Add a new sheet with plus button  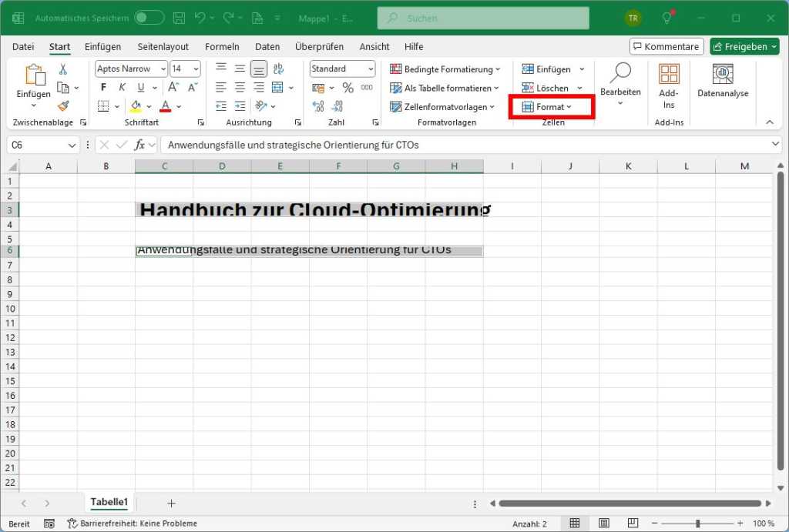[171, 504]
